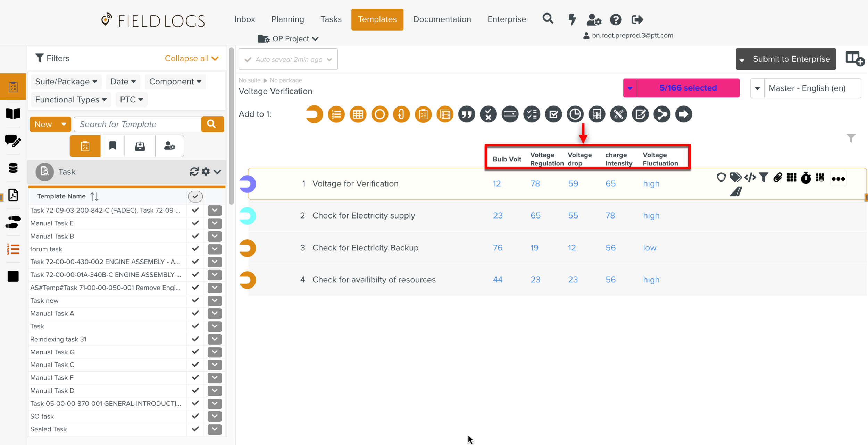The width and height of the screenshot is (868, 445).
Task: Expand Master - English (en) language dropdown
Action: tap(757, 88)
